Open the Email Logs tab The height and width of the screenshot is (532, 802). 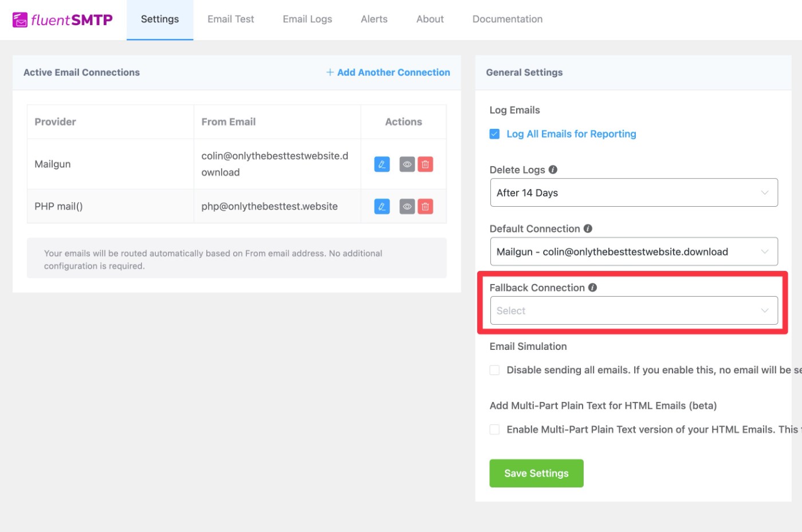click(308, 19)
